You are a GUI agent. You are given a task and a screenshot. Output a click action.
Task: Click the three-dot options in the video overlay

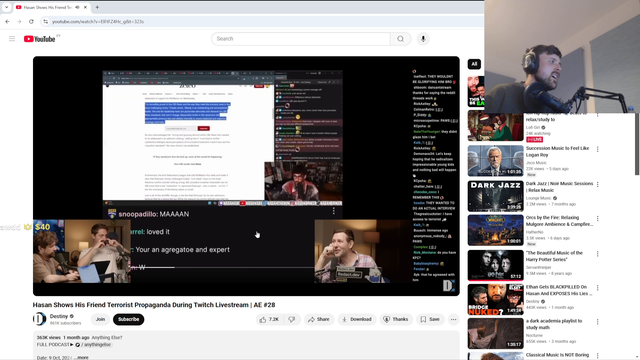333,211
